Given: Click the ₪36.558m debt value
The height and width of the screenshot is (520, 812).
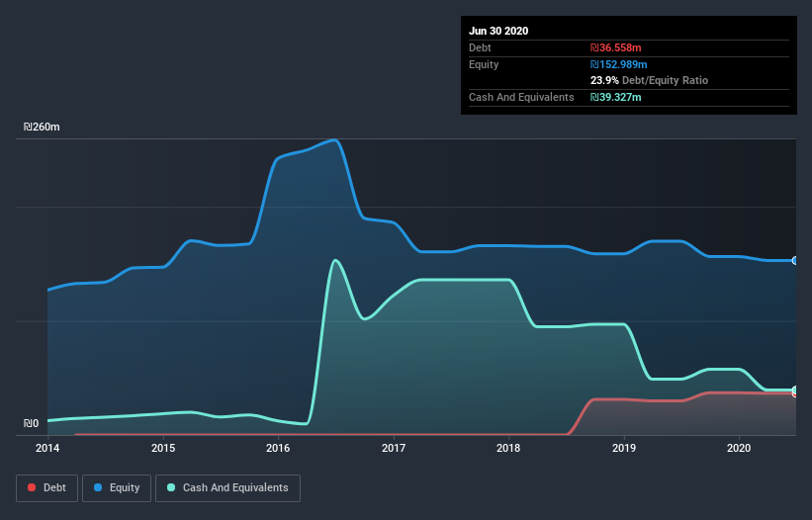Looking at the screenshot, I should (x=616, y=47).
